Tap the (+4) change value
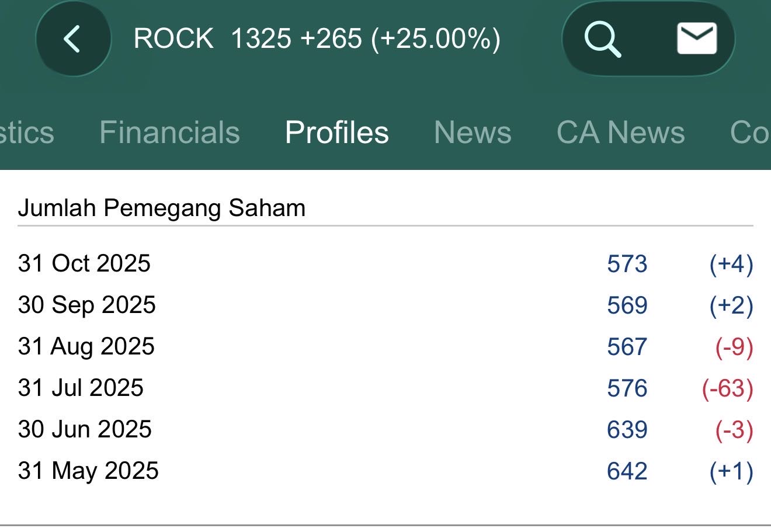Screen dimensions: 771x532 click(x=731, y=264)
